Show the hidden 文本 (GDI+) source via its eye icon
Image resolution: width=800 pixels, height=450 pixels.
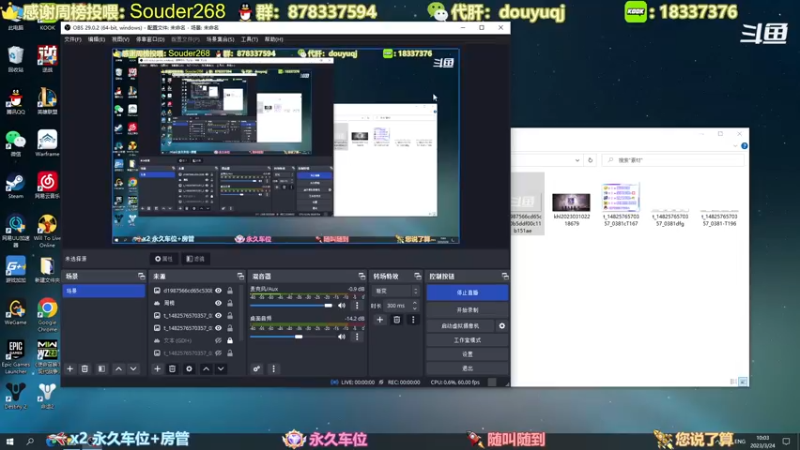coord(218,340)
